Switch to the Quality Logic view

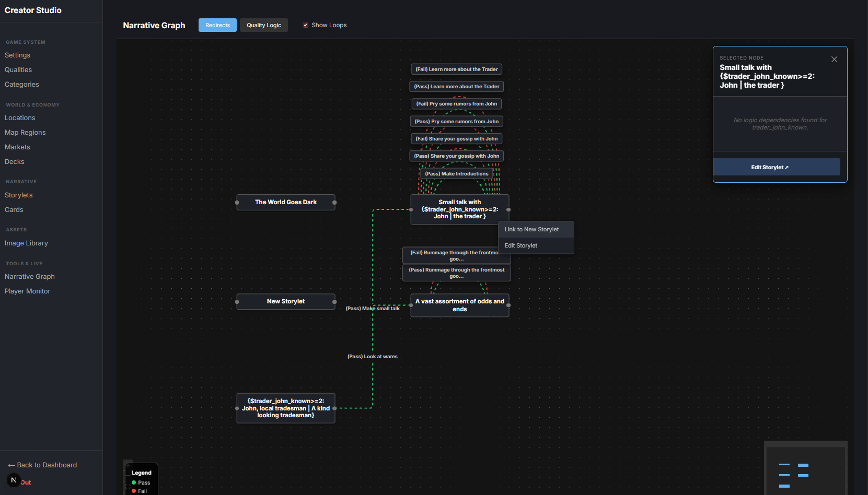264,25
